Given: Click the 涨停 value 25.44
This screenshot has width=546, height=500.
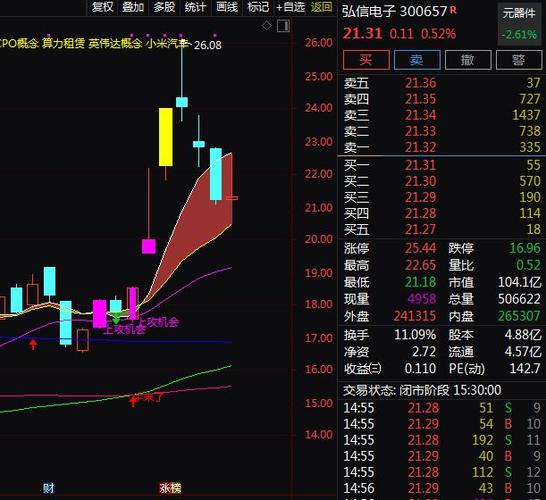Looking at the screenshot, I should pos(420,248).
